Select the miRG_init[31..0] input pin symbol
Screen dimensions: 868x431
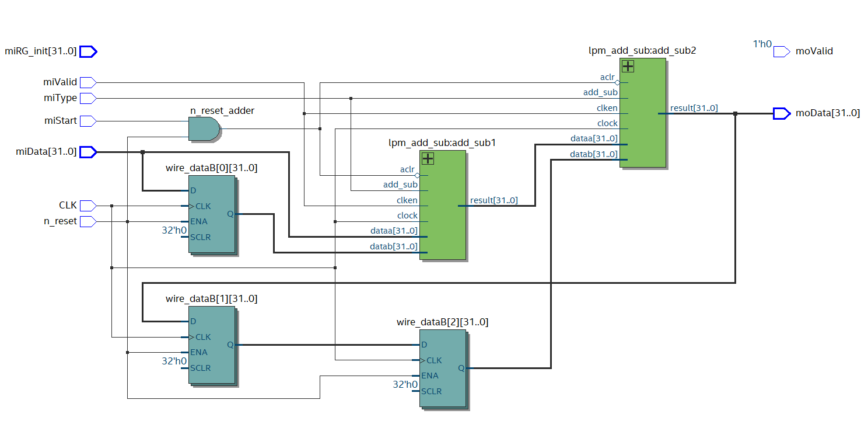(x=88, y=51)
